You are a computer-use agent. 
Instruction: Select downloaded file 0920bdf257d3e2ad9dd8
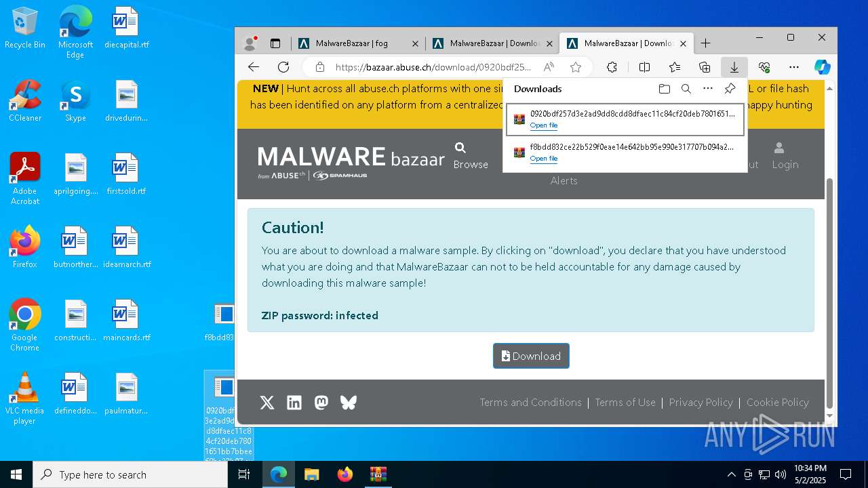click(x=625, y=119)
